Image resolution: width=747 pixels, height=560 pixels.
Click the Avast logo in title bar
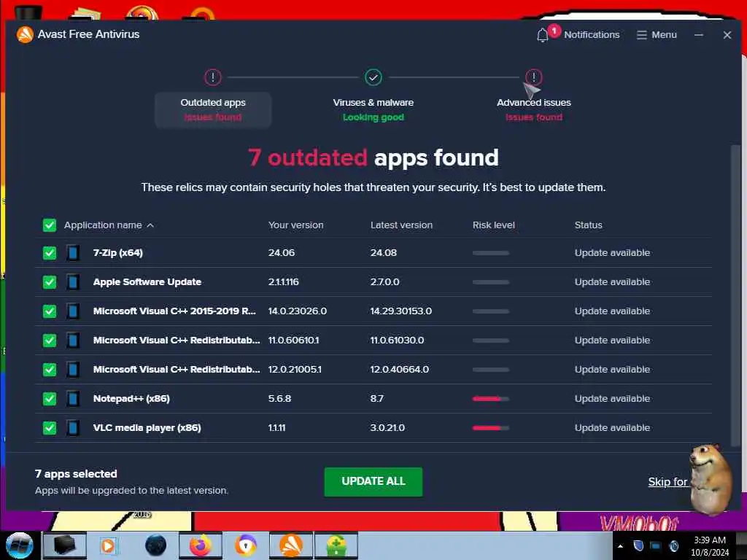(x=25, y=34)
